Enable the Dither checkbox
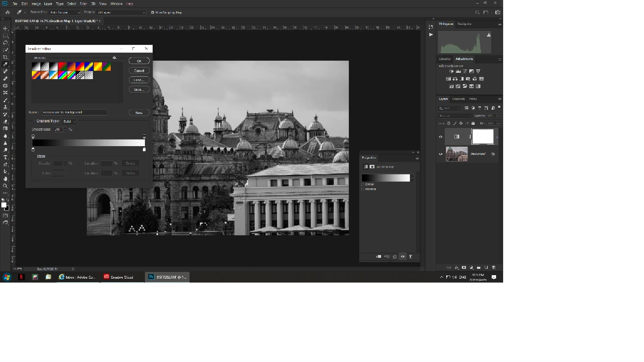Image resolution: width=644 pixels, height=362 pixels. coord(363,185)
